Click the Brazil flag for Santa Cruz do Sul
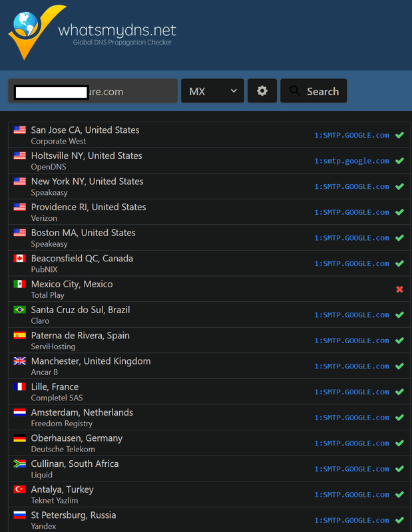 click(x=20, y=310)
